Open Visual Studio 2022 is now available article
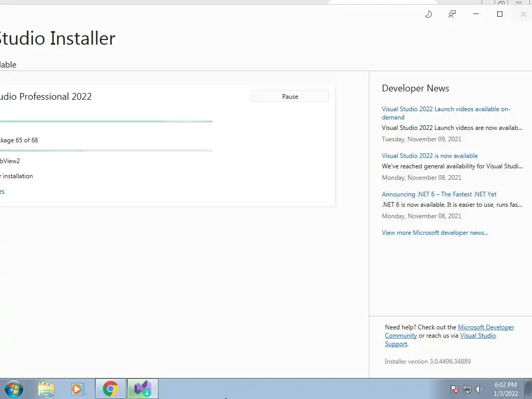532x399 pixels. [x=430, y=156]
